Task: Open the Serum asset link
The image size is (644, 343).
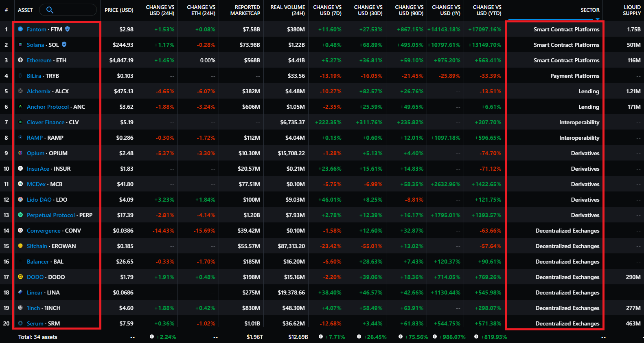Action: click(x=35, y=323)
